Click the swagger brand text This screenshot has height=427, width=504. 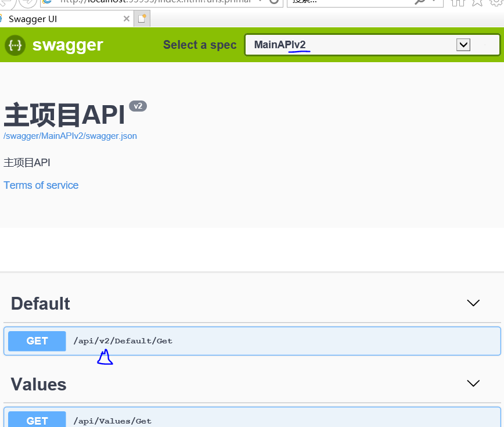click(68, 45)
